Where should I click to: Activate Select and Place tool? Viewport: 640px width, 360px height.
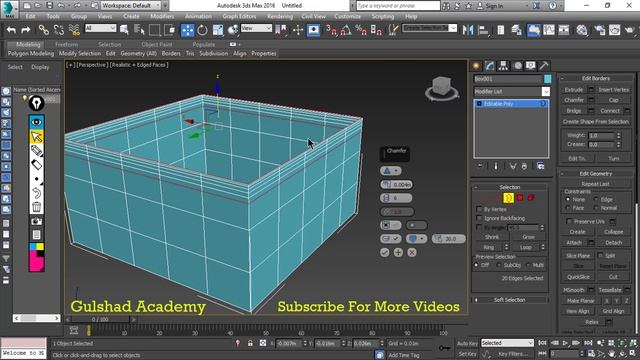click(233, 30)
